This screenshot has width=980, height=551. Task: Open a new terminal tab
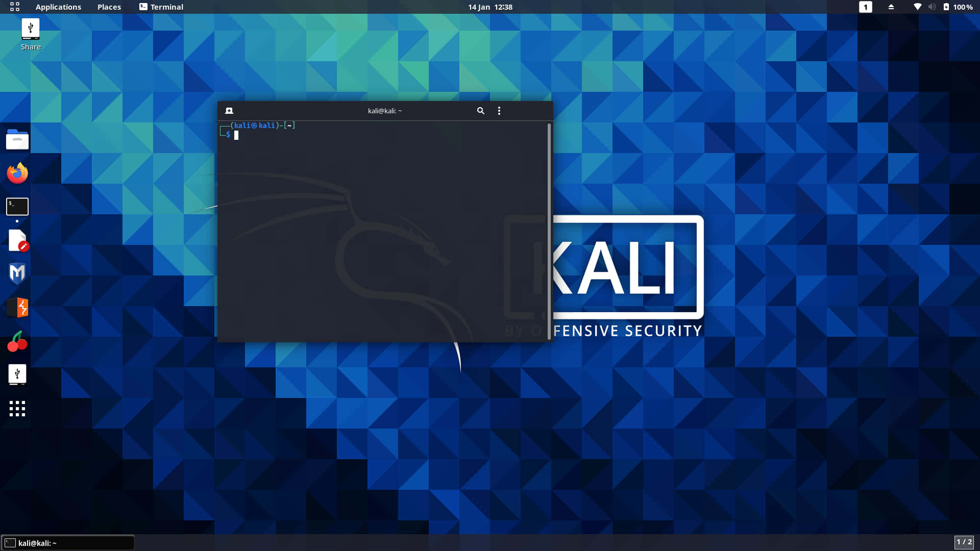coord(229,110)
